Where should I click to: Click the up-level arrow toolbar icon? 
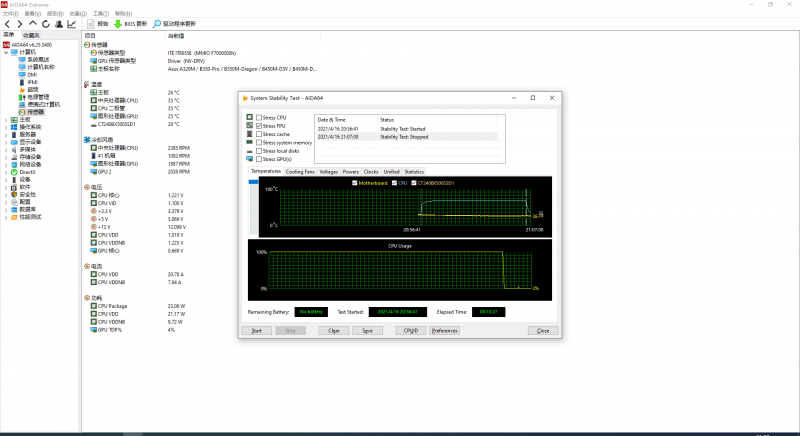pos(33,24)
